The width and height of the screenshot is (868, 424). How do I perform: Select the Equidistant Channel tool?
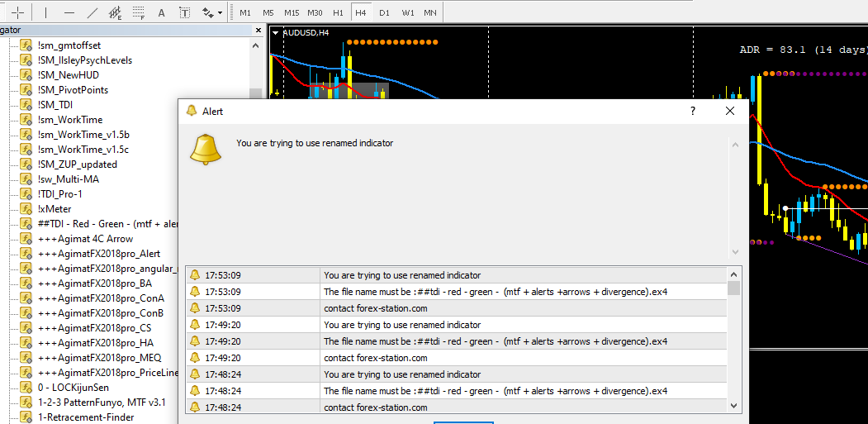pyautogui.click(x=115, y=12)
